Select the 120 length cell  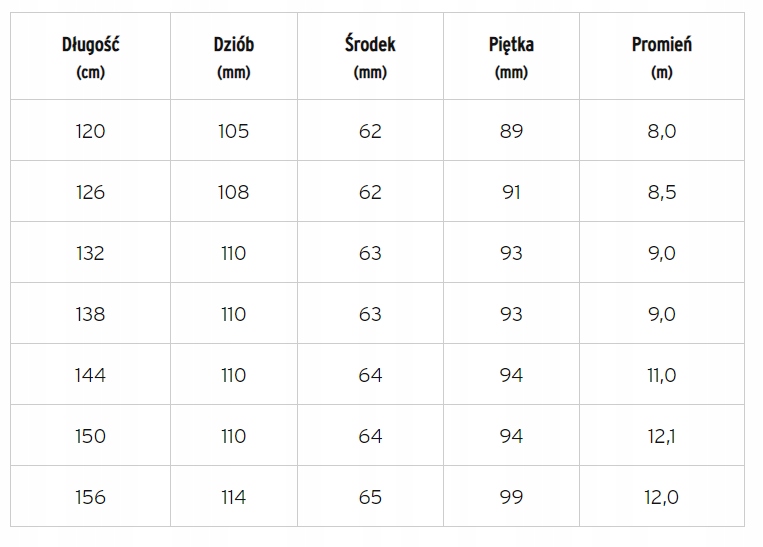[x=90, y=131]
